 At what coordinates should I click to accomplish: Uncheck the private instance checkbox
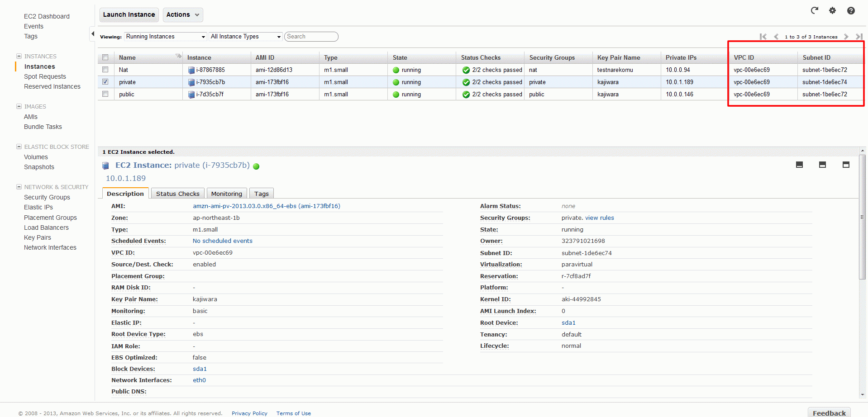pos(105,82)
